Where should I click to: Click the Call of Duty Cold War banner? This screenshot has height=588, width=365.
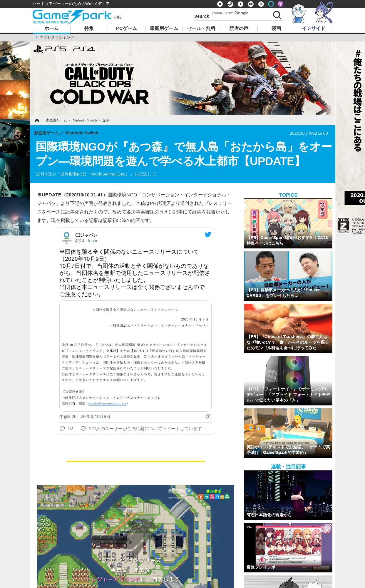point(182,78)
